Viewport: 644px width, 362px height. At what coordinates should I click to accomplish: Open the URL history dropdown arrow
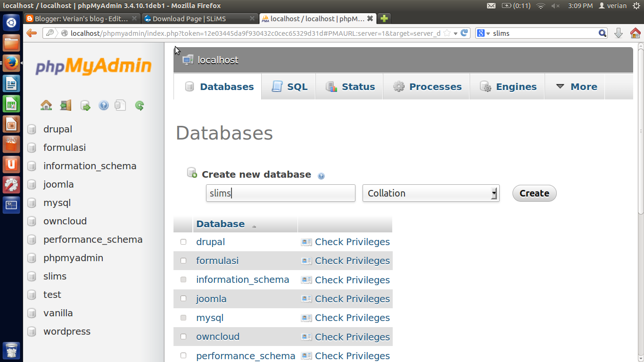(x=455, y=33)
